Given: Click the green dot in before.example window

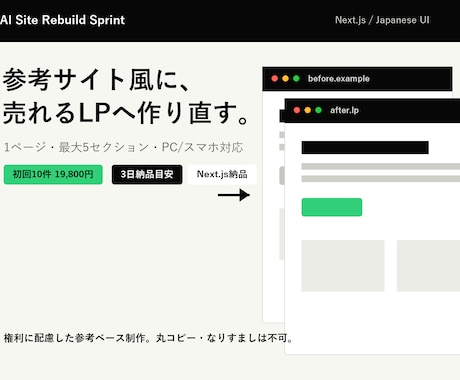Looking at the screenshot, I should tap(296, 79).
